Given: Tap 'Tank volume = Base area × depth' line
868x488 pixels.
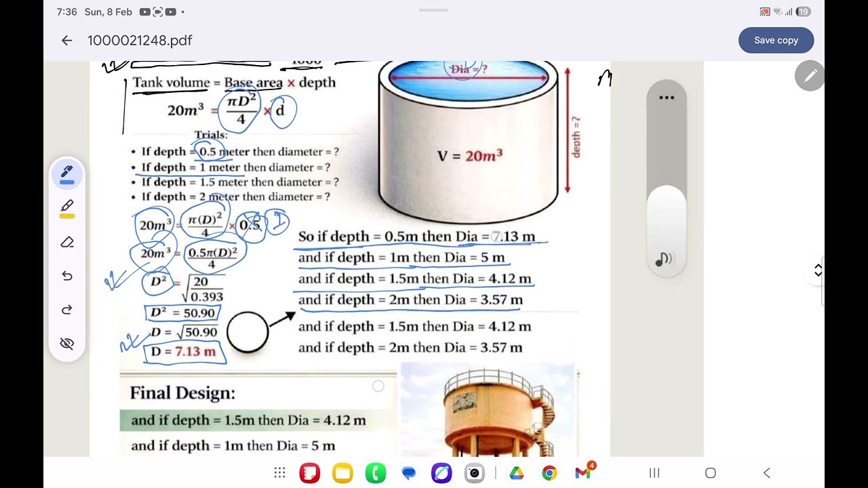Looking at the screenshot, I should click(234, 83).
